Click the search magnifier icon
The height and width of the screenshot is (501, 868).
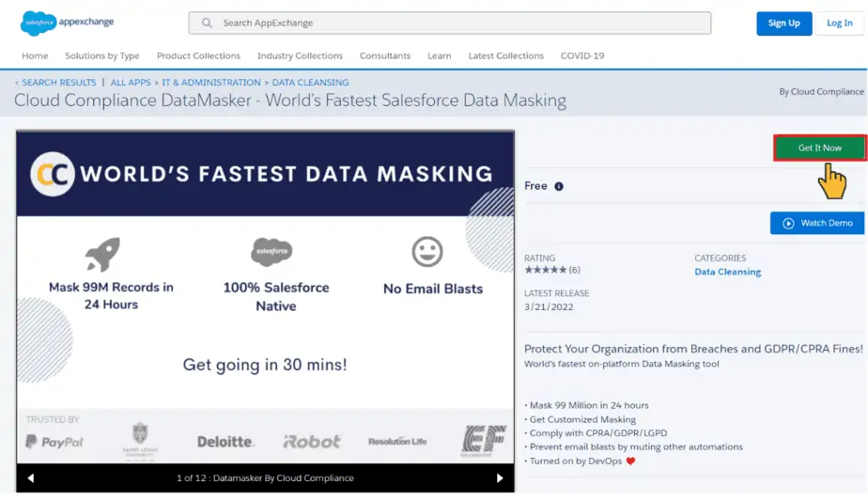point(206,23)
